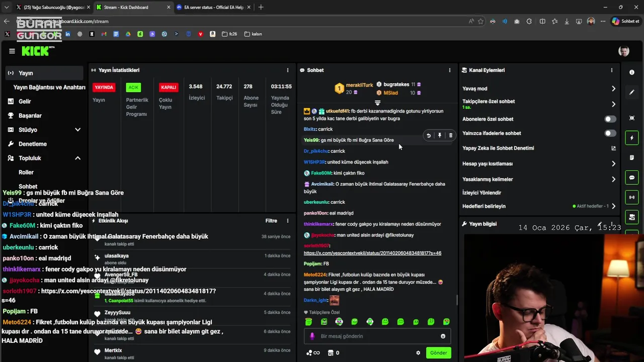
Task: Click the document notes icon in right sidebar
Action: click(632, 158)
